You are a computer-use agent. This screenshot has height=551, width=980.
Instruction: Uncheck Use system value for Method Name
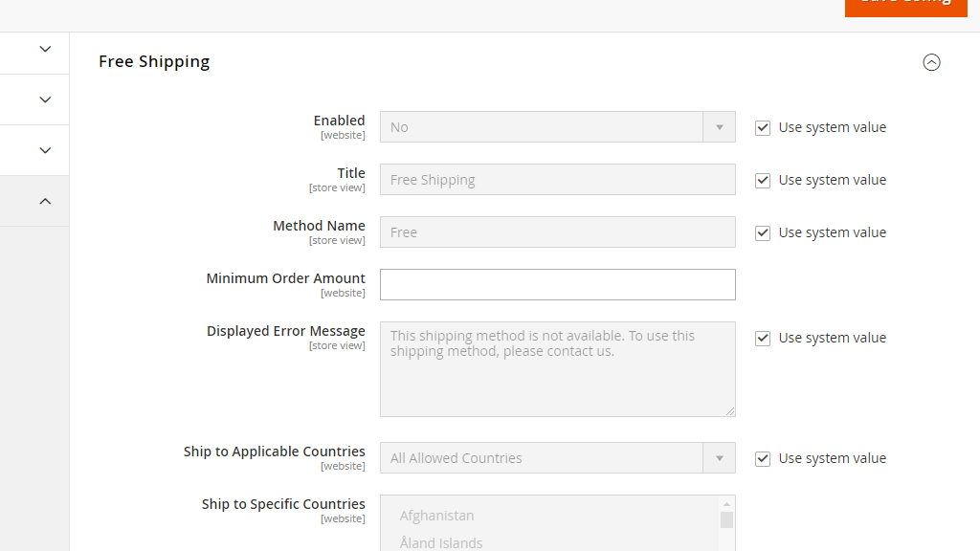tap(763, 232)
